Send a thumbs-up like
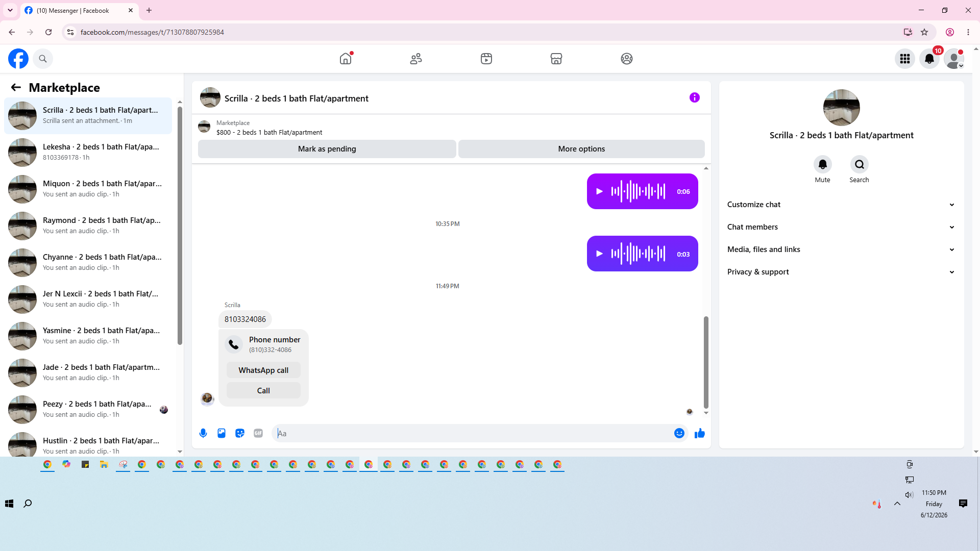 click(700, 433)
